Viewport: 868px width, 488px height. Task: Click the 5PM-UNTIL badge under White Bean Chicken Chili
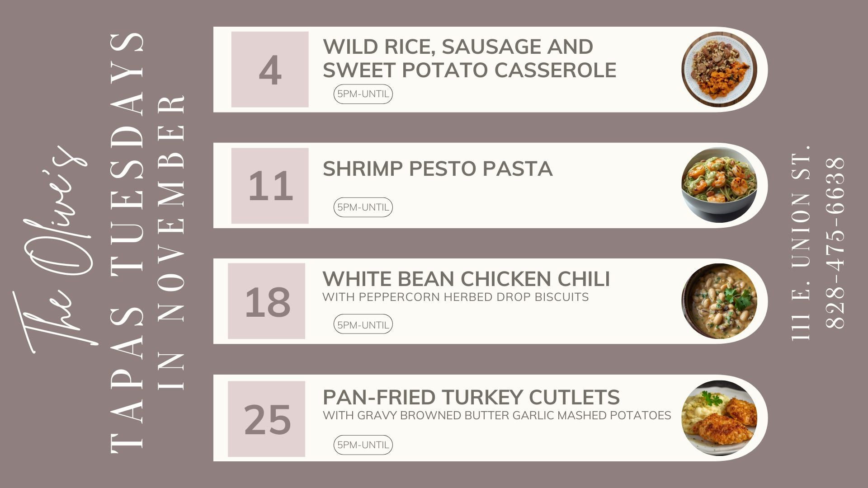tap(363, 324)
